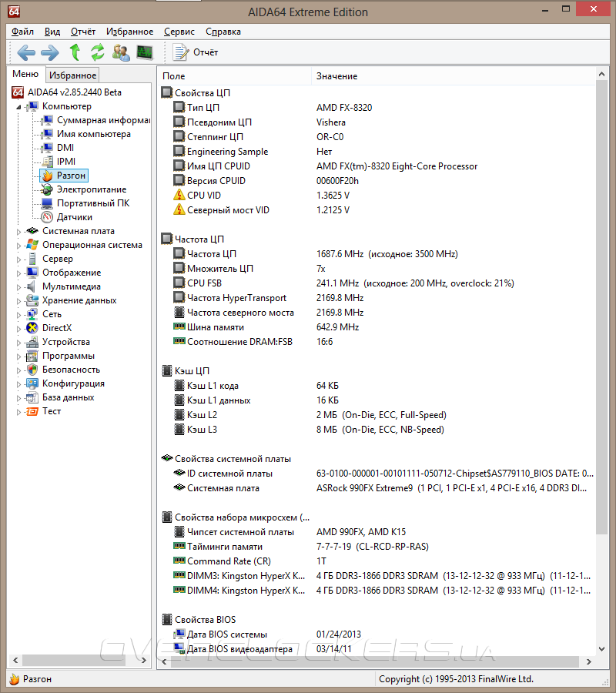The width and height of the screenshot is (616, 693).
Task: Click the Сеть network icon
Action: pyautogui.click(x=32, y=314)
